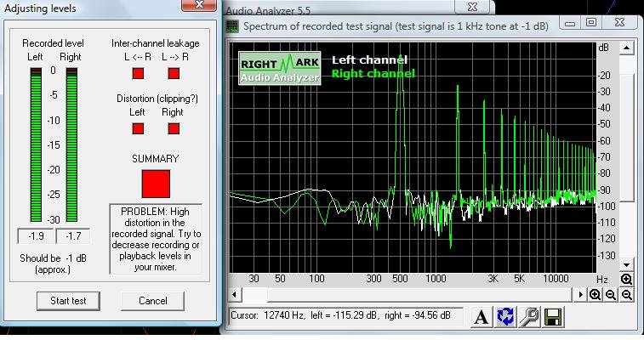The width and height of the screenshot is (644, 340).
Task: Click the Right recorded level meter
Action: tap(71, 144)
